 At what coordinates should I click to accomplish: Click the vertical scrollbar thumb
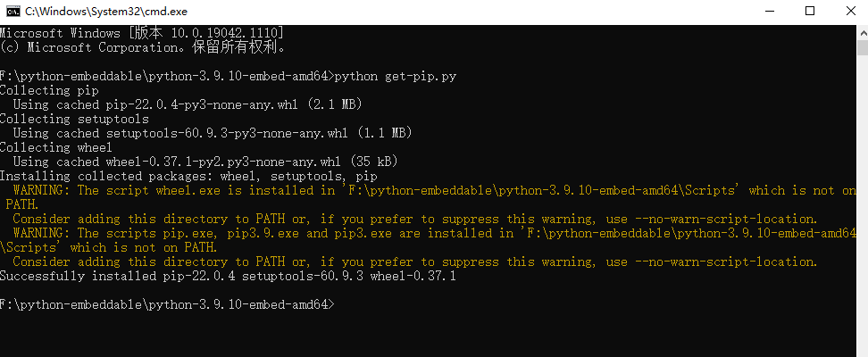click(863, 47)
